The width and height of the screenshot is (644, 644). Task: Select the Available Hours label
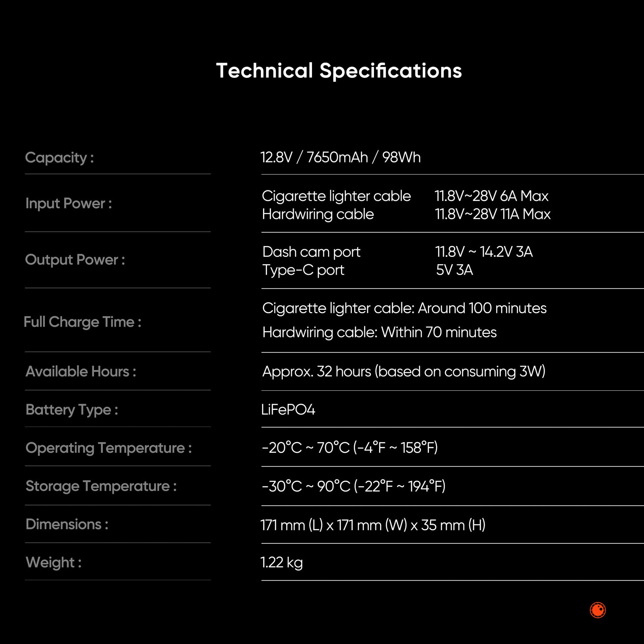point(81,372)
